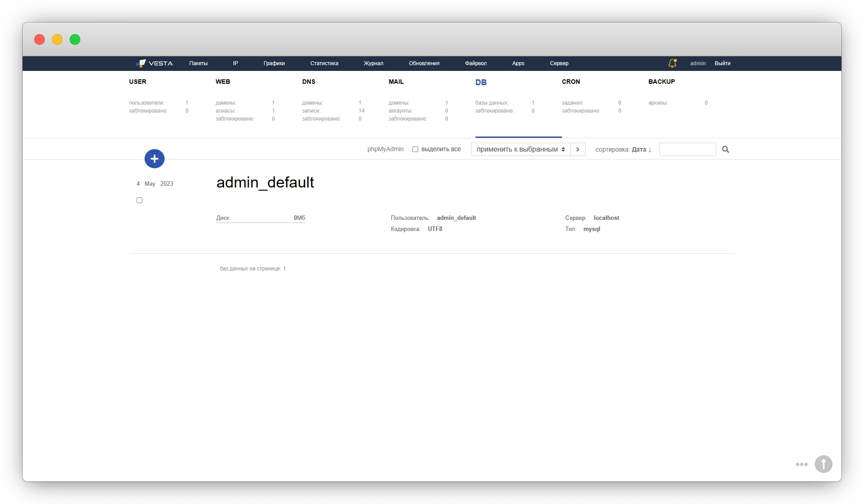Change sorting by clicking 'Дата'
The height and width of the screenshot is (504, 864).
tap(639, 149)
